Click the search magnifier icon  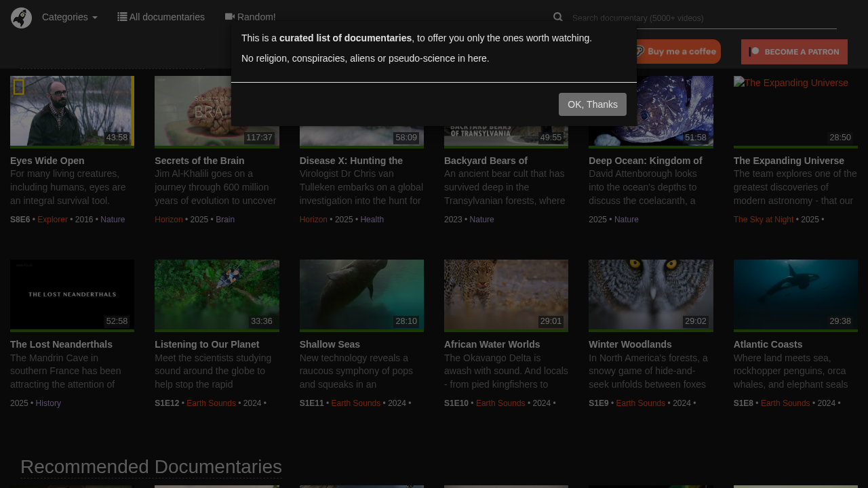point(557,17)
